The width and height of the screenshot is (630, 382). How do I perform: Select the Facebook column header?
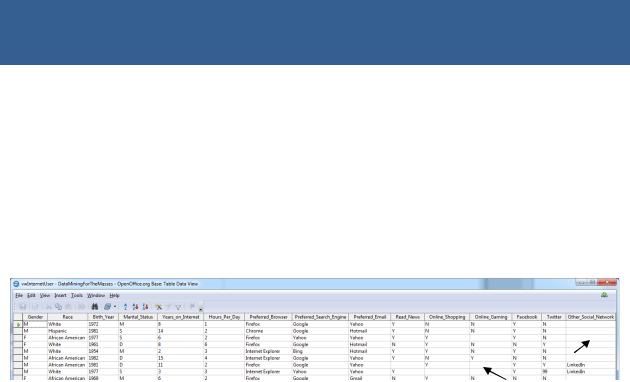526,317
